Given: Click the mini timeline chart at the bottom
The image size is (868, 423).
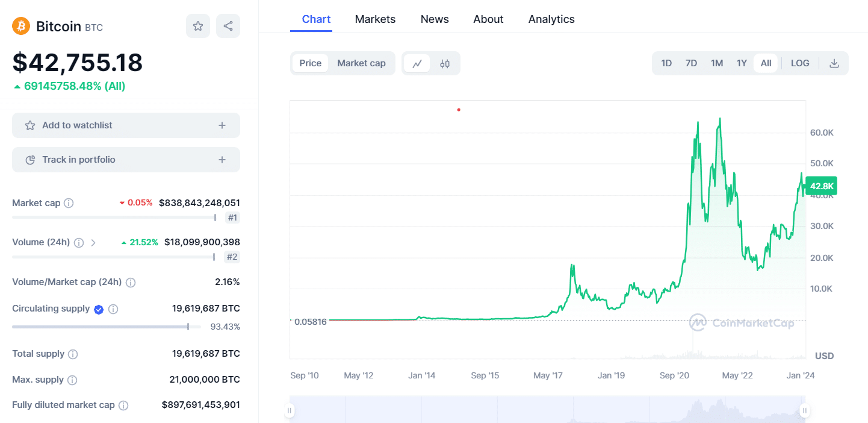Looking at the screenshot, I should (547, 410).
